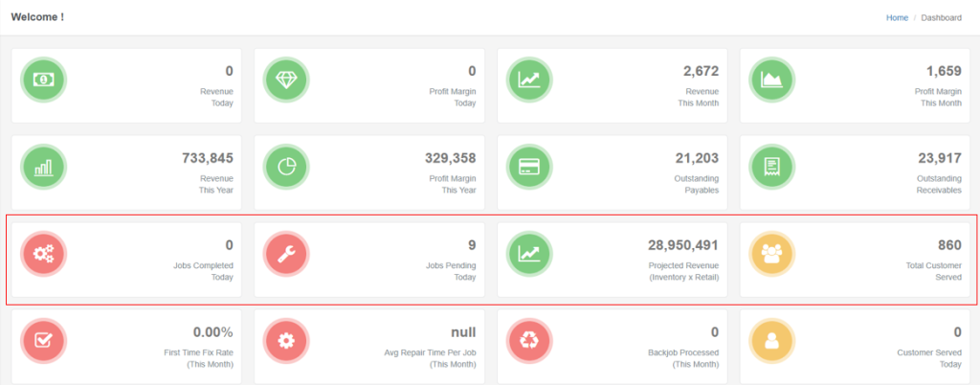Click the Jobs Pending Today wrench icon
This screenshot has width=980, height=385.
point(286,254)
